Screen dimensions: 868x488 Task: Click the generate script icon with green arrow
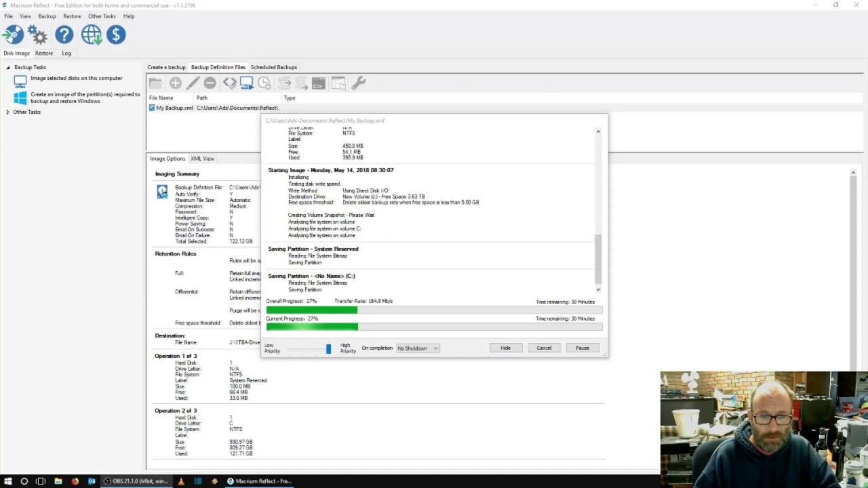285,83
